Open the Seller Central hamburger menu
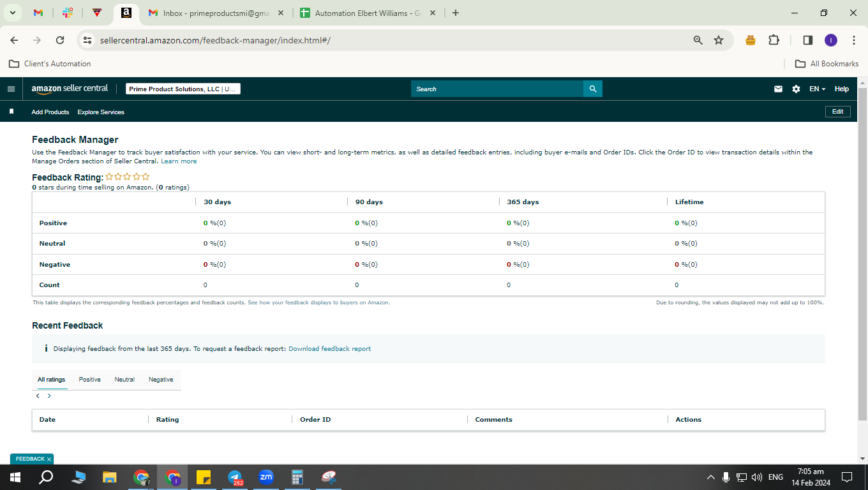The height and width of the screenshot is (490, 868). coord(11,89)
